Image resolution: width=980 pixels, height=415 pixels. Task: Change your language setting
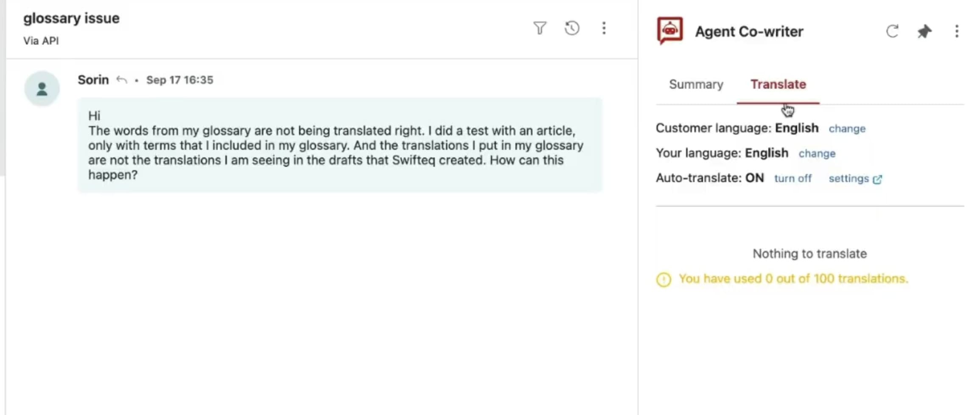click(817, 153)
